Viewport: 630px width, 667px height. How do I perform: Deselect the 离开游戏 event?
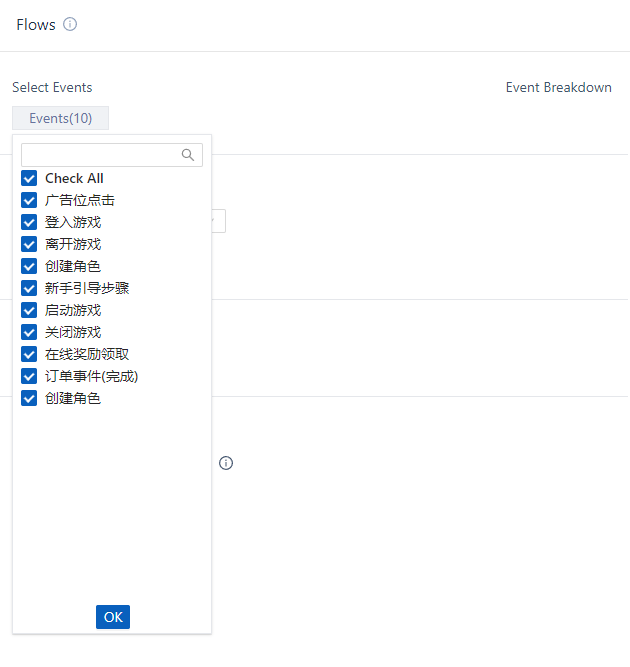(29, 244)
